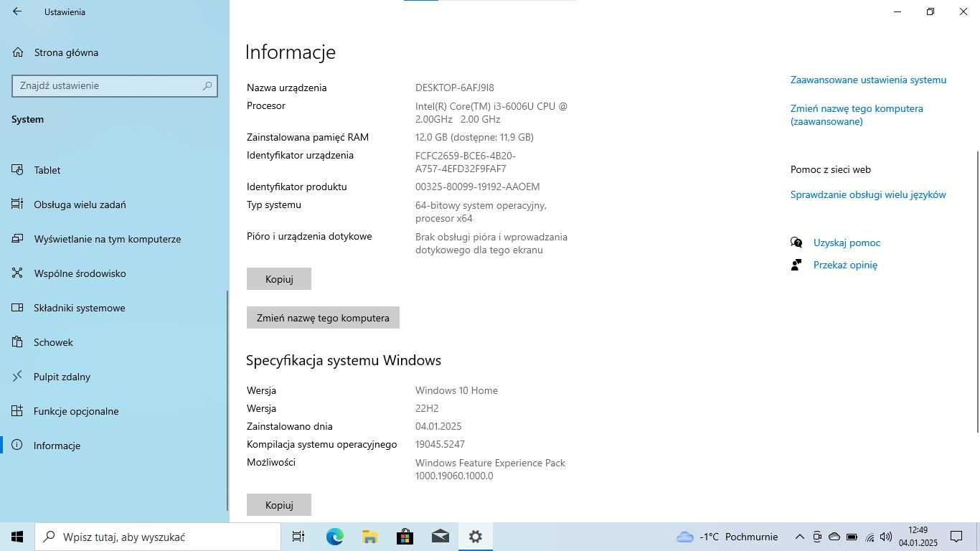Screen dimensions: 980x551
Task: Click Zmień nazwę tego komputera button
Action: (x=323, y=318)
